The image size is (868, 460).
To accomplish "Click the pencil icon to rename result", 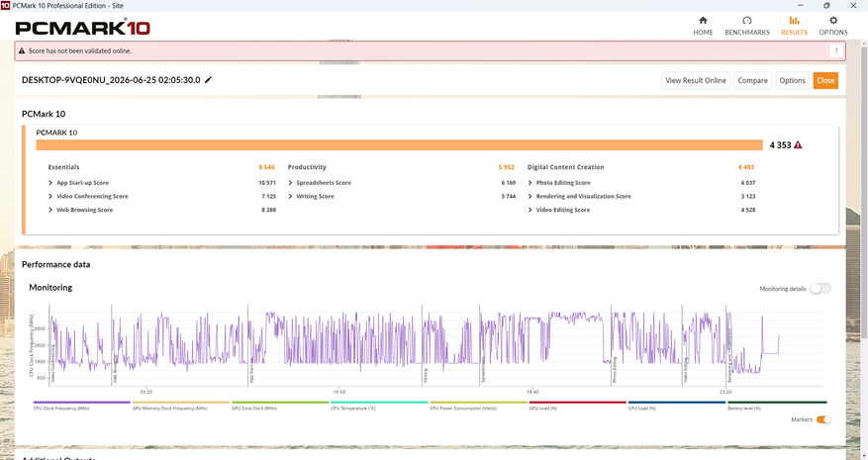I will tap(208, 80).
